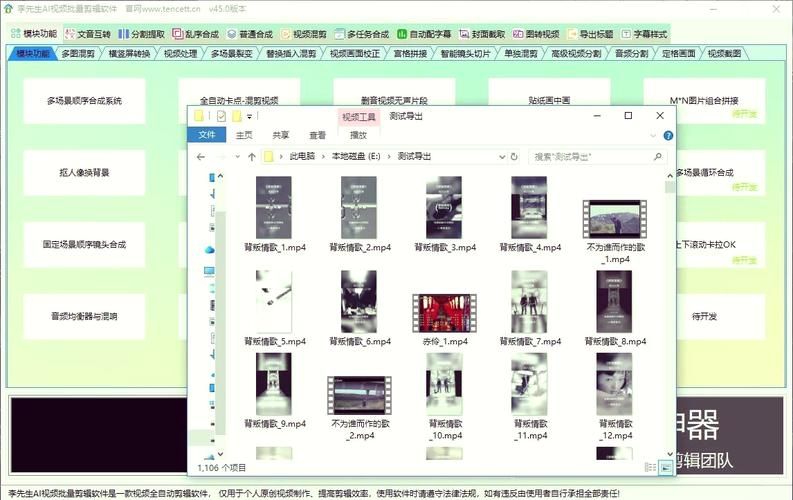Expand the address bar history dropdown
The width and height of the screenshot is (793, 500).
pos(502,157)
